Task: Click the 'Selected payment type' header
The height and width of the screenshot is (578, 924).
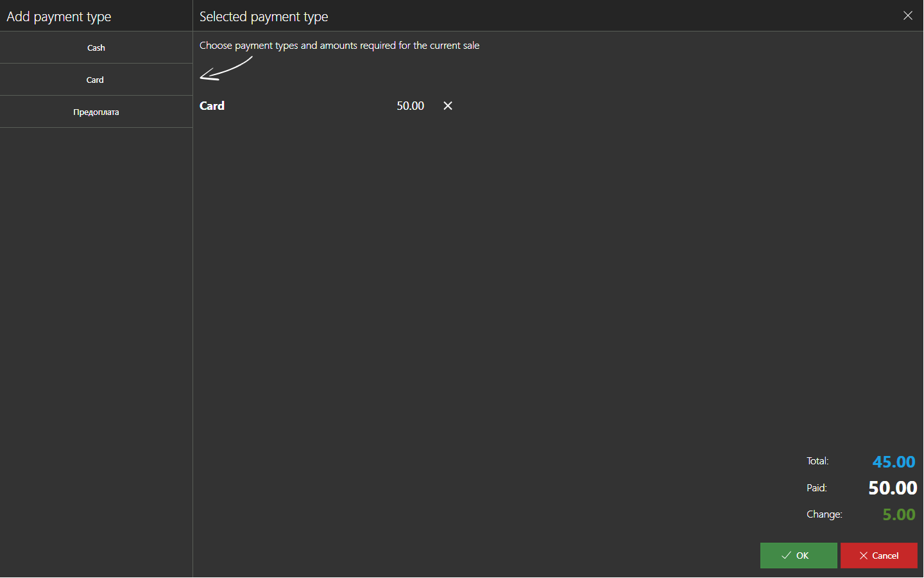Action: tap(264, 17)
